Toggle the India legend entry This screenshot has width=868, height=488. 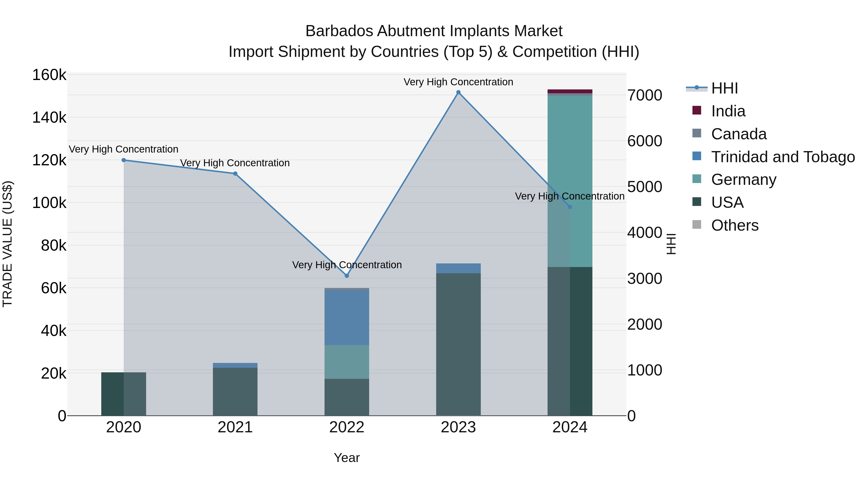719,111
